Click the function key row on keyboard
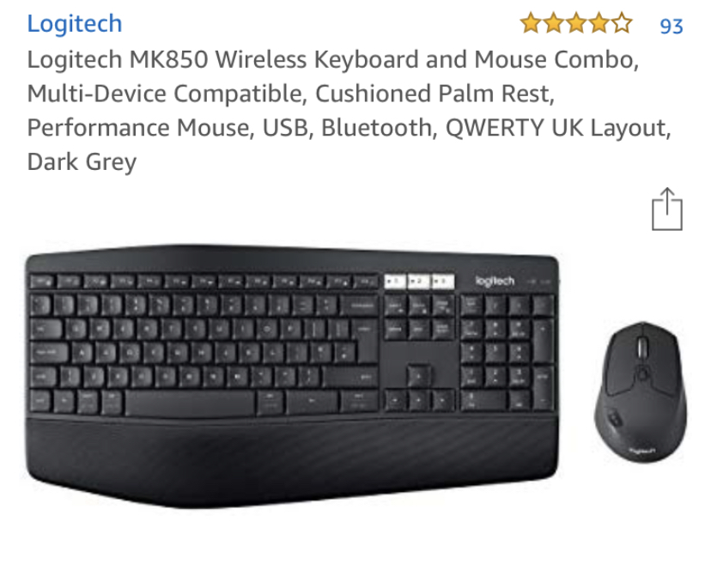Viewport: 711px width, 588px height. 204,282
